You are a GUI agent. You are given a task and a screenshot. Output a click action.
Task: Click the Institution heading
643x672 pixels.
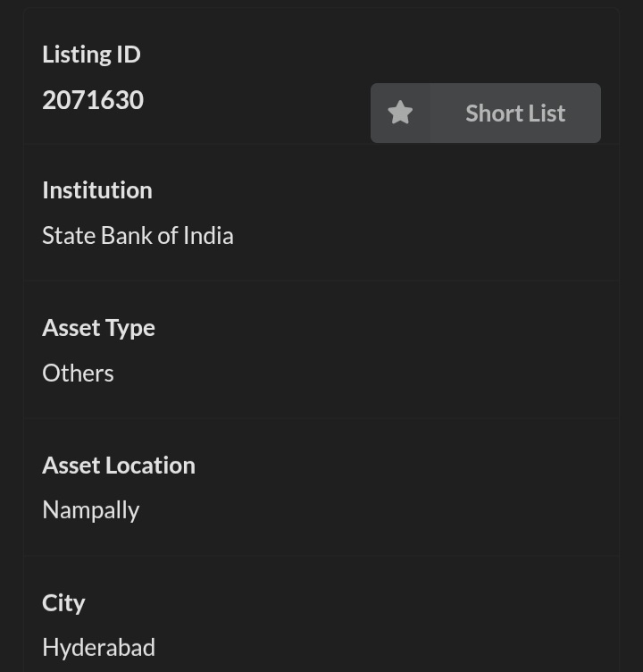click(97, 190)
